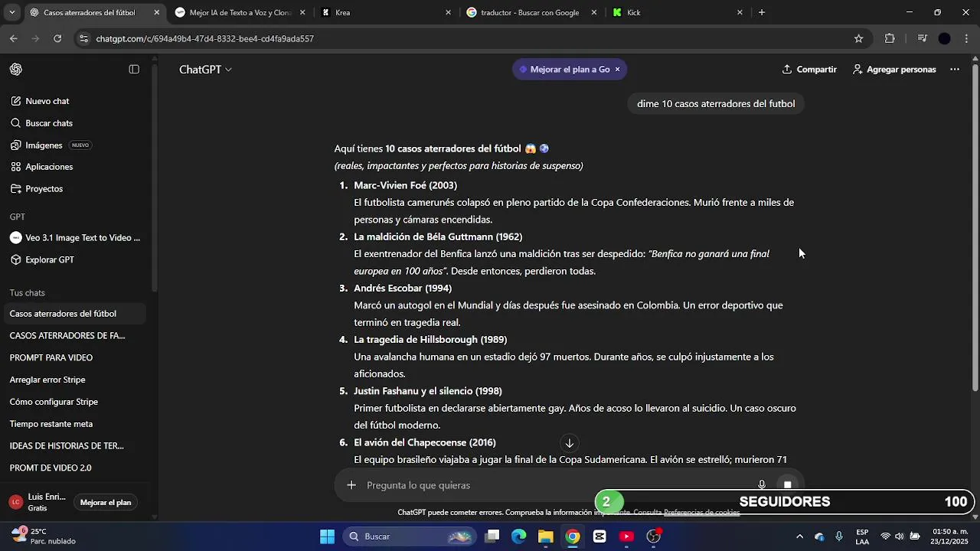980x551 pixels.
Task: Open the ChatGPT model selector dropdown
Action: click(x=205, y=70)
